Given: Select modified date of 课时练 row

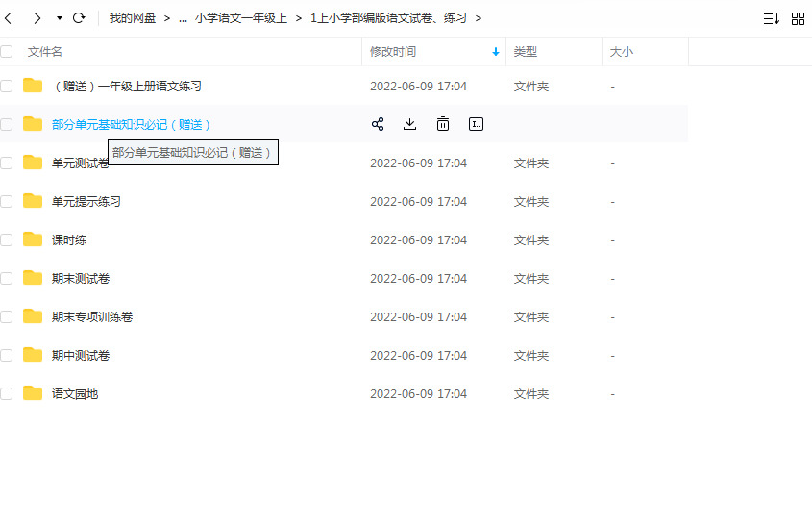Looking at the screenshot, I should pyautogui.click(x=418, y=240).
